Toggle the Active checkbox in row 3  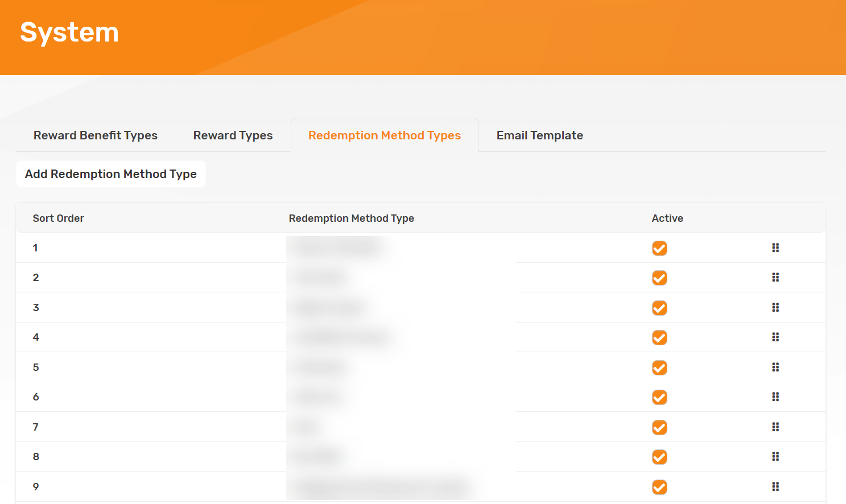[659, 308]
